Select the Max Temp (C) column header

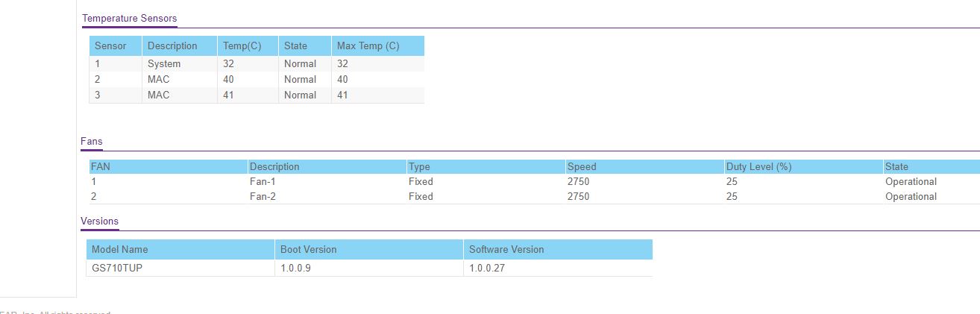(368, 45)
